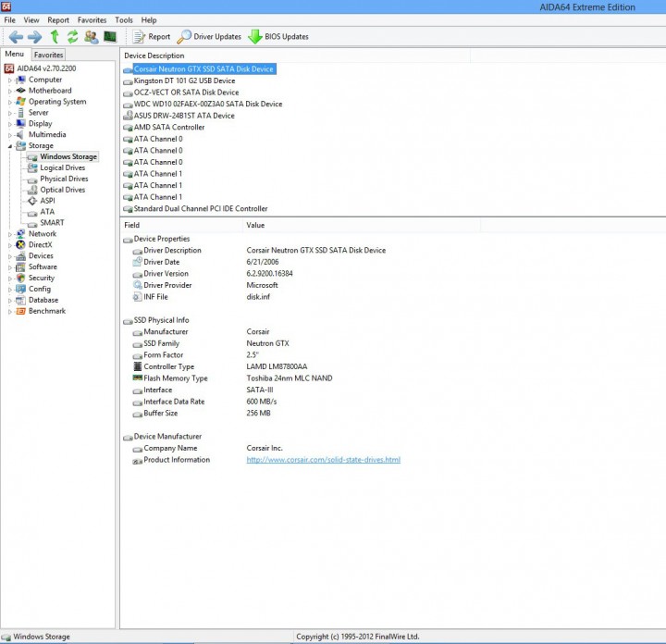The width and height of the screenshot is (666, 644).
Task: Click the Driver Provider icon
Action: (138, 285)
